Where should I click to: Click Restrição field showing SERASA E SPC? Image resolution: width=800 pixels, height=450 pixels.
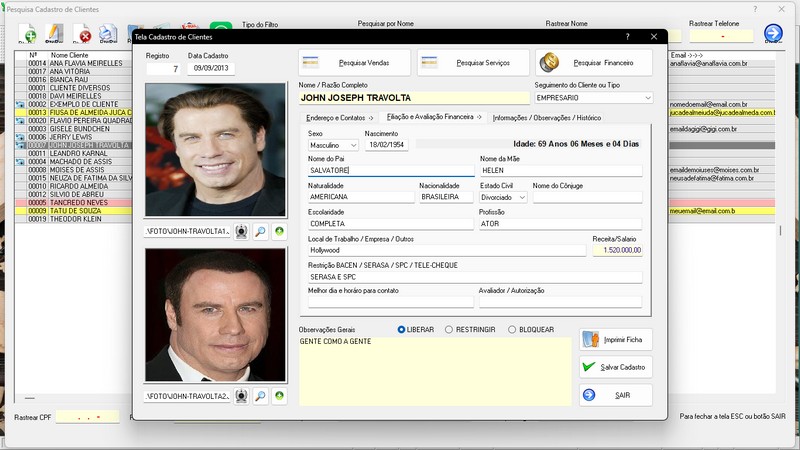click(x=475, y=277)
